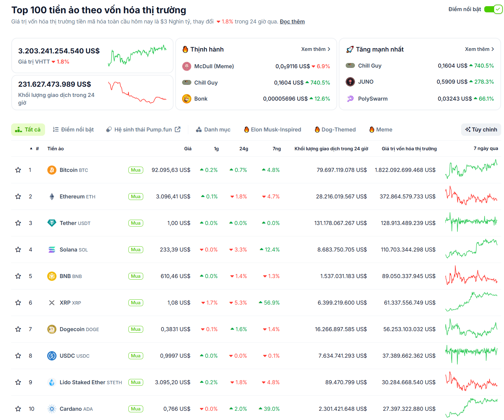Image resolution: width=504 pixels, height=420 pixels.
Task: Click the USDC logo icon
Action: (x=52, y=356)
